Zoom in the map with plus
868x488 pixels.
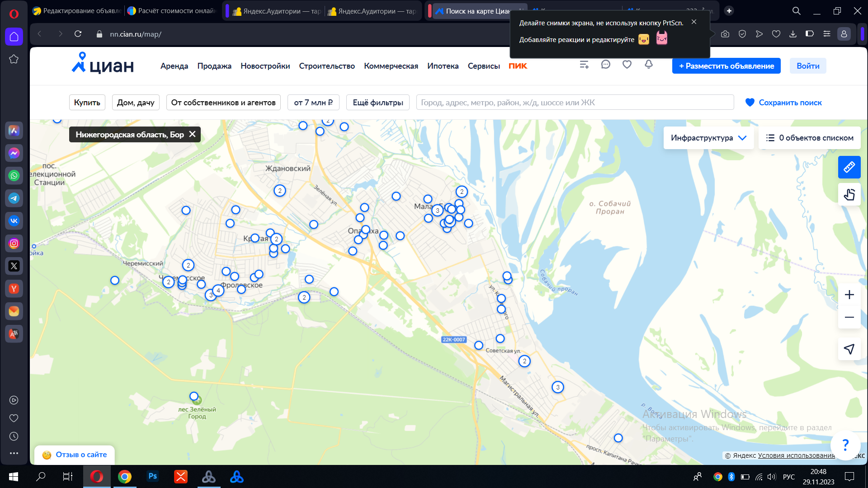point(849,295)
